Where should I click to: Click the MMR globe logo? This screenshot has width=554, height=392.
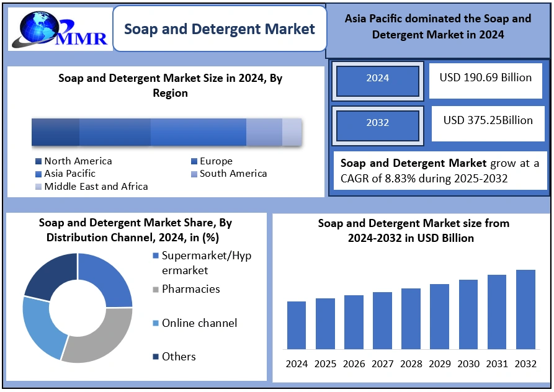coord(58,29)
